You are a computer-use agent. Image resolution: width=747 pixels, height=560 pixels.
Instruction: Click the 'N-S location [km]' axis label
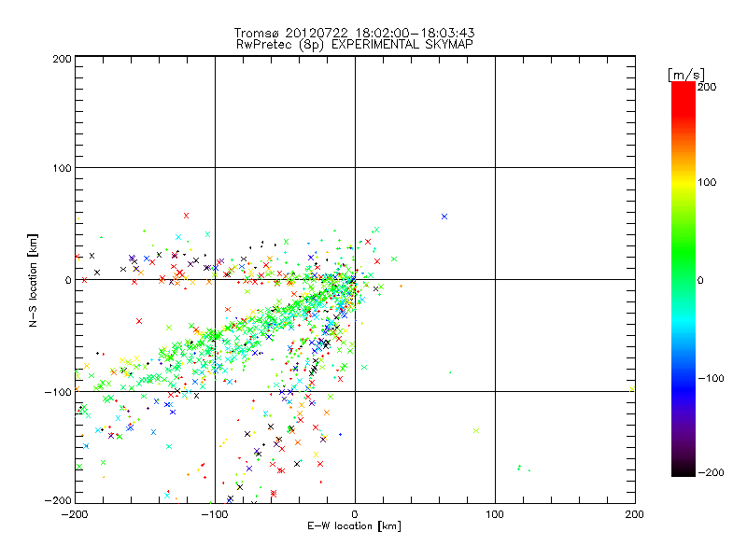[x=33, y=280]
